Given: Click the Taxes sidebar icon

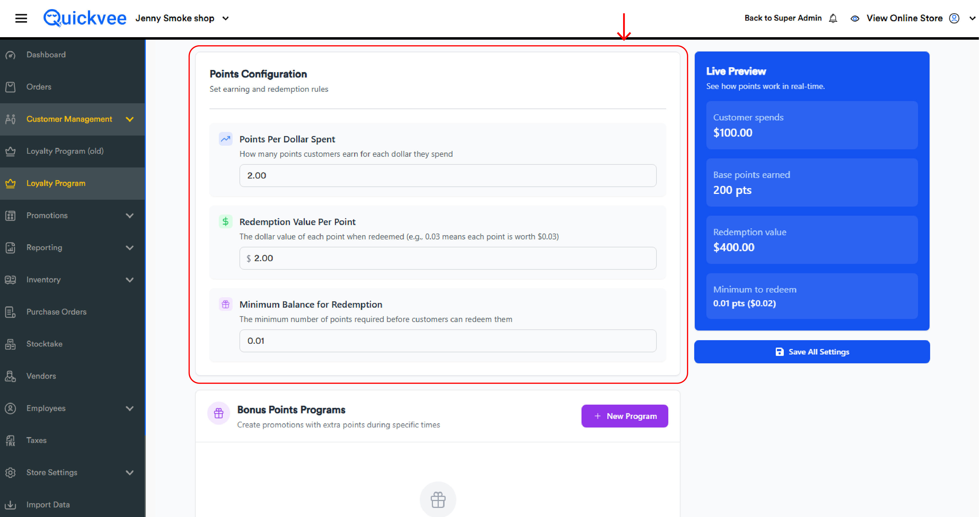Looking at the screenshot, I should 11,440.
